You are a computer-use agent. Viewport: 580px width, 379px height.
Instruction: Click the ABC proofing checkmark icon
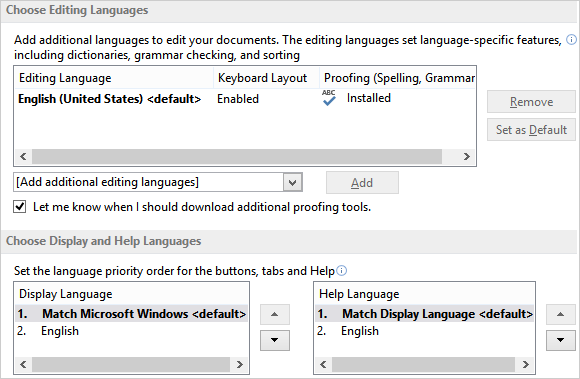pos(329,98)
